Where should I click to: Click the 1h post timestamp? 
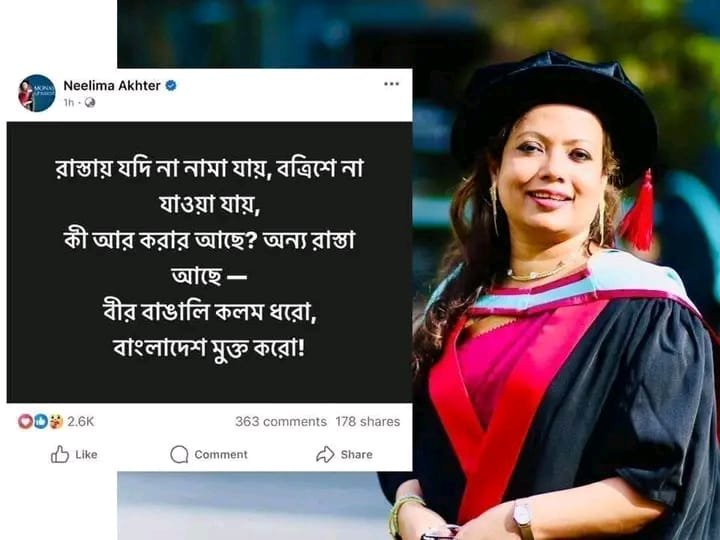(68, 102)
